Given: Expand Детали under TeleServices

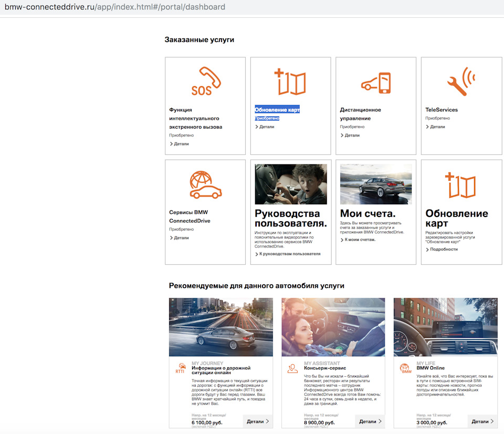Looking at the screenshot, I should (x=438, y=126).
